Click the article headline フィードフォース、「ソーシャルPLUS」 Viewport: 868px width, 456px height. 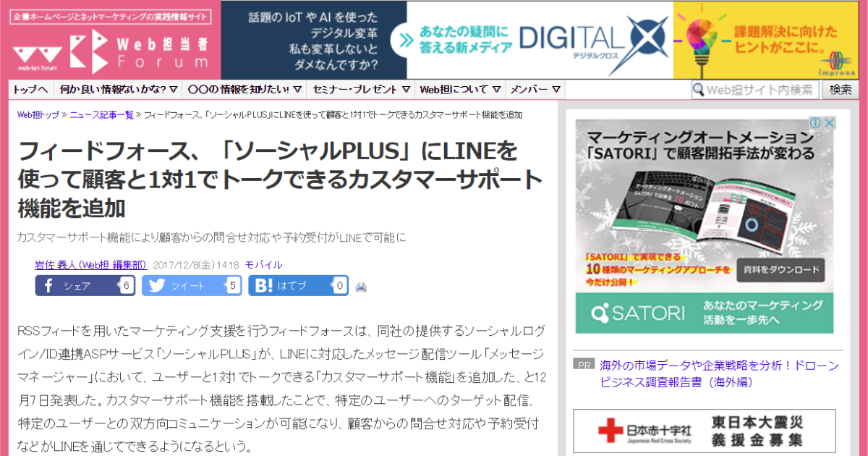(x=279, y=180)
